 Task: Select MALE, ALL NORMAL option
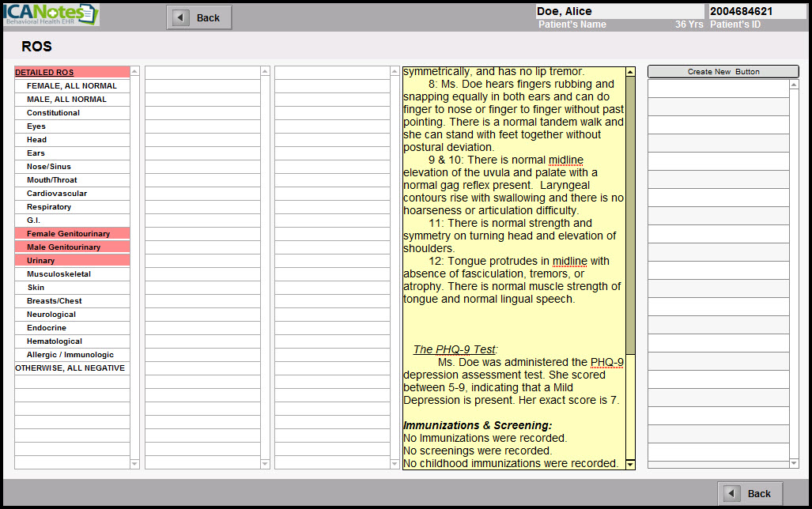tap(66, 100)
